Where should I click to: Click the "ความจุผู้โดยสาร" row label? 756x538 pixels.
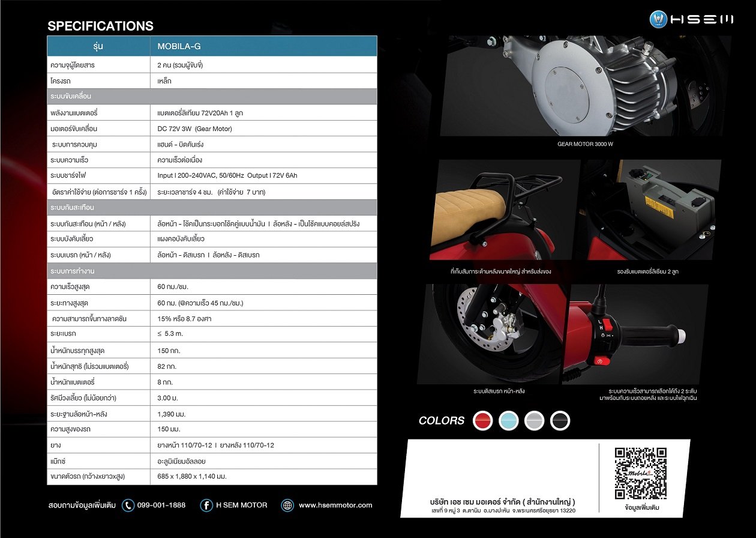[x=73, y=64]
